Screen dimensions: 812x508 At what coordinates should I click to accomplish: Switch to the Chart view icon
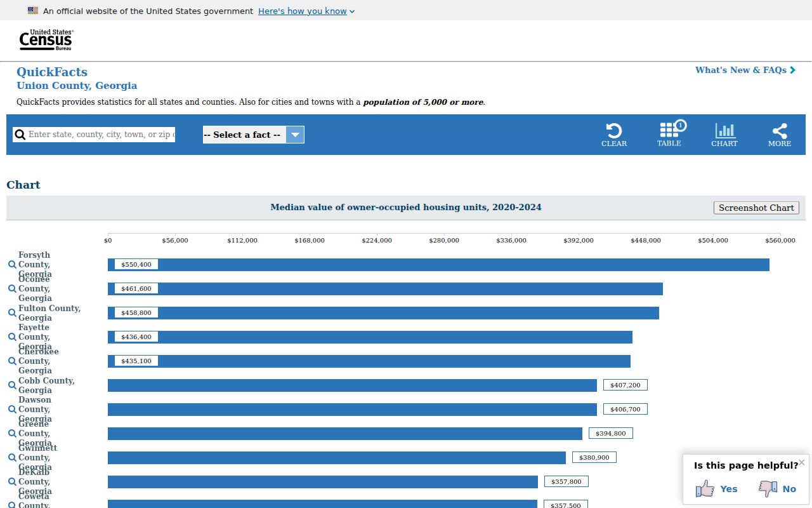pos(724,131)
